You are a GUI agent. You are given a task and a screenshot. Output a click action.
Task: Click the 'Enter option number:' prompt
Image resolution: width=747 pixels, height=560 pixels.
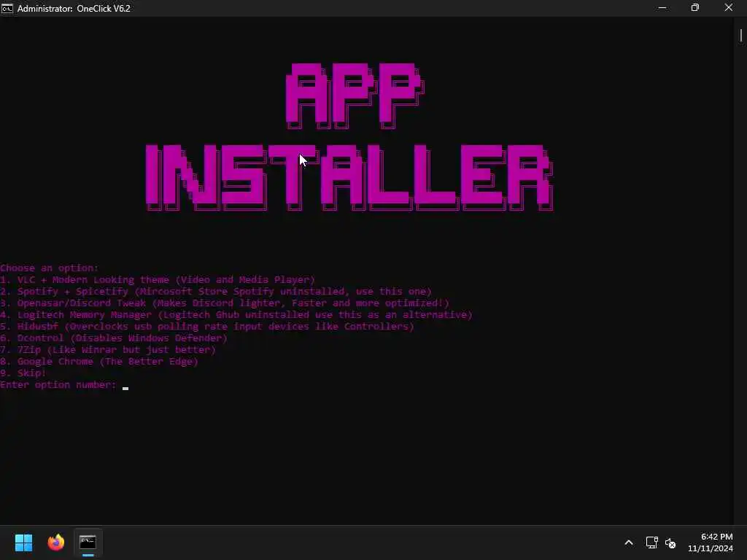pos(58,385)
